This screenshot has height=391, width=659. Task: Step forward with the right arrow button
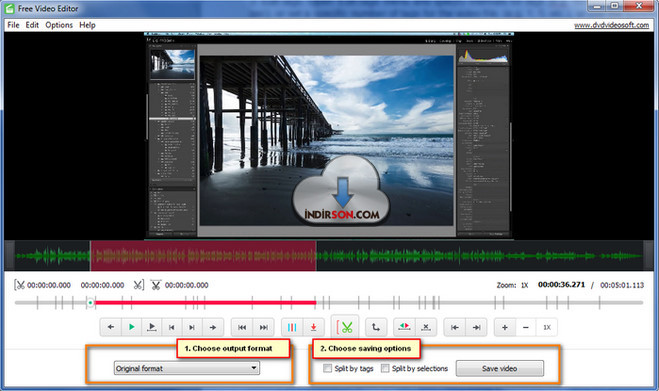pos(213,327)
